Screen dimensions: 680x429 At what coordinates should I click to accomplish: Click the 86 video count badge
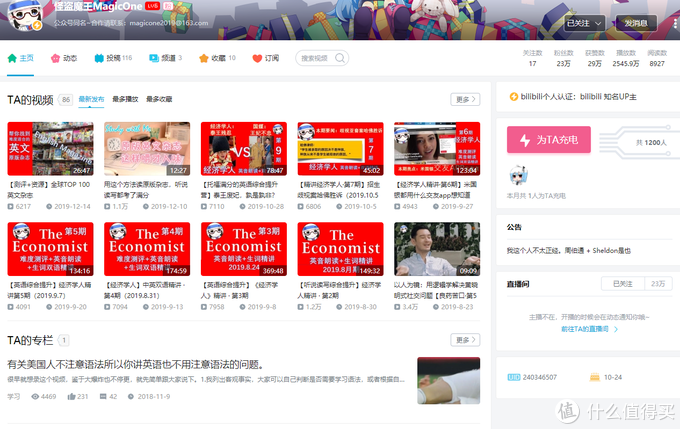coord(65,100)
